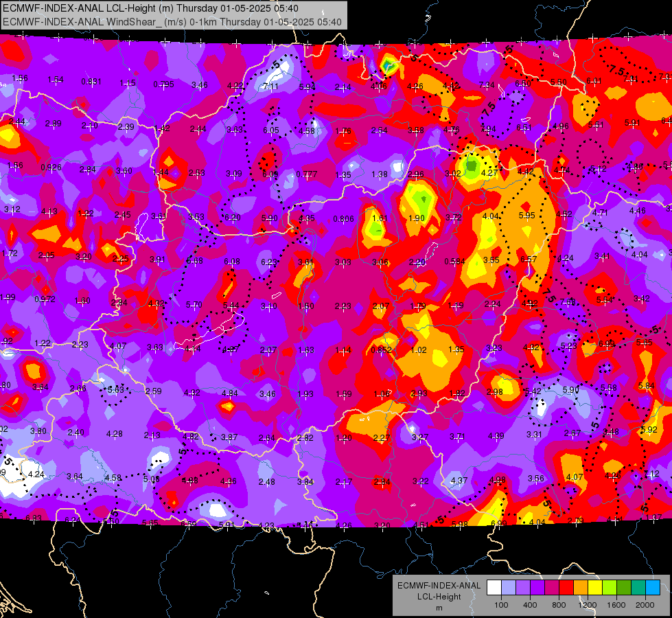
Task: Click the lime green legend swatch
Action: click(x=610, y=587)
